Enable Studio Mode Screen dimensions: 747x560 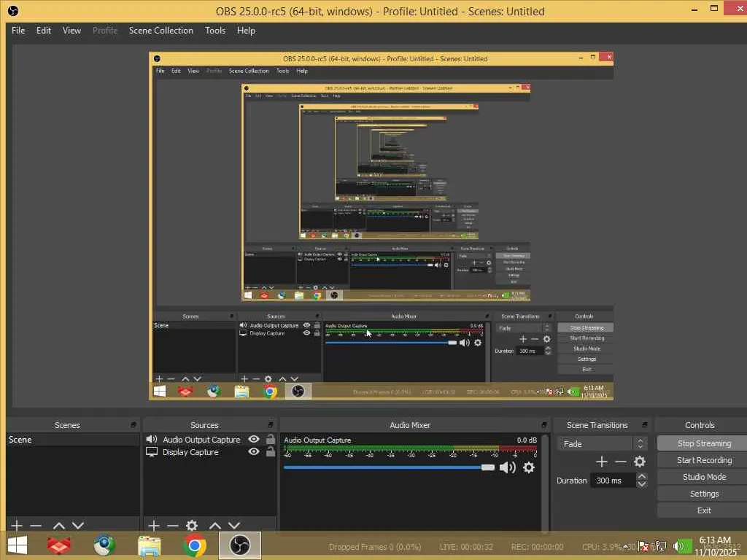[x=704, y=477]
